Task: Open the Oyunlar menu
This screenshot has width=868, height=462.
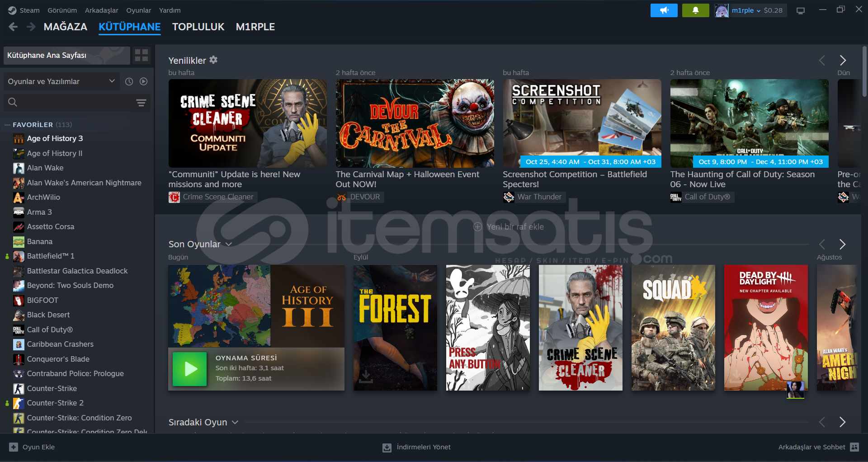Action: (x=139, y=10)
